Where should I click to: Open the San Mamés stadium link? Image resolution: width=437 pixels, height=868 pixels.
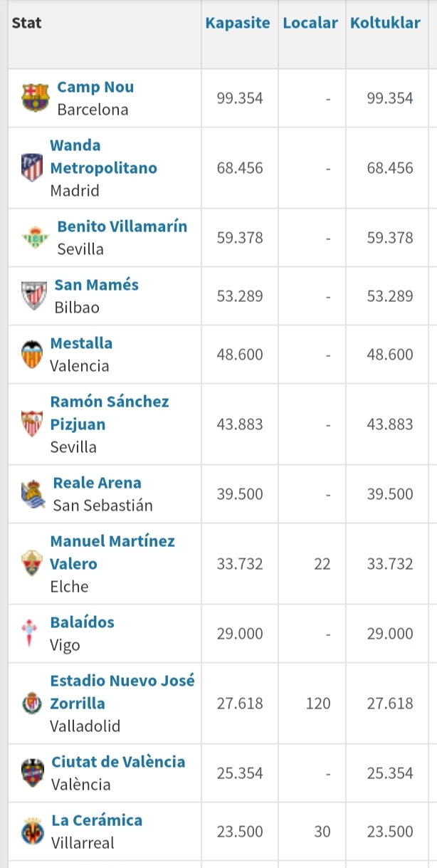click(97, 285)
